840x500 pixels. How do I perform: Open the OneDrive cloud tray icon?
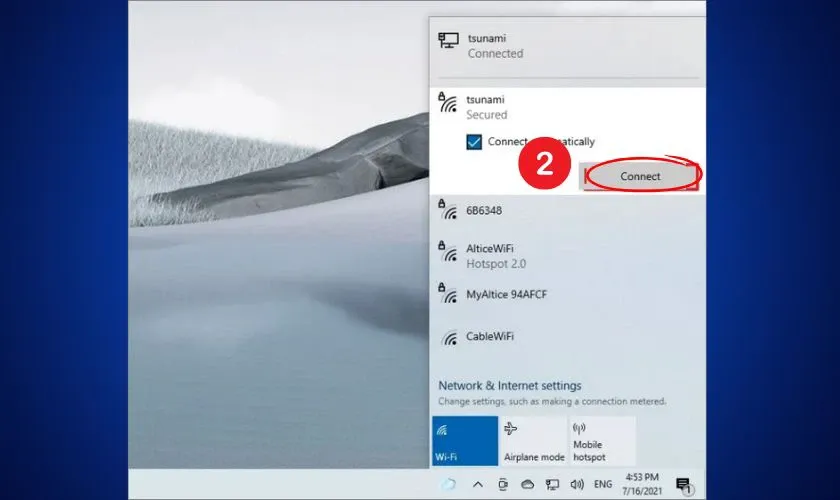point(527,484)
